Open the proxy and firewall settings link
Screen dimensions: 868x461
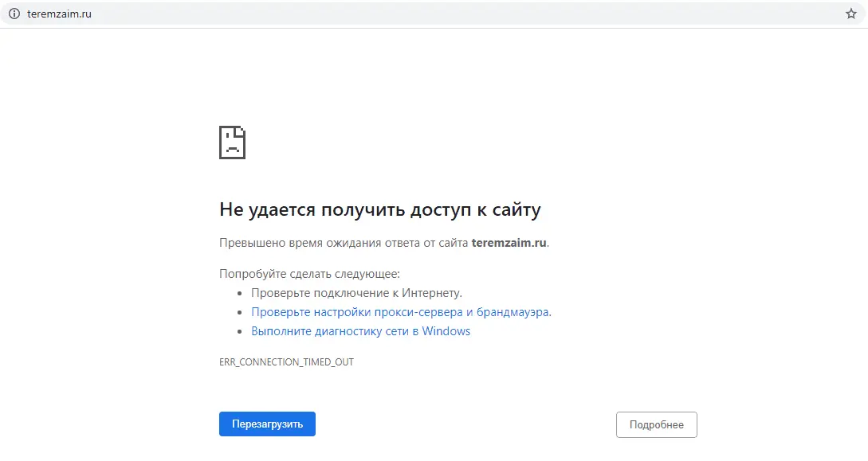tap(403, 312)
